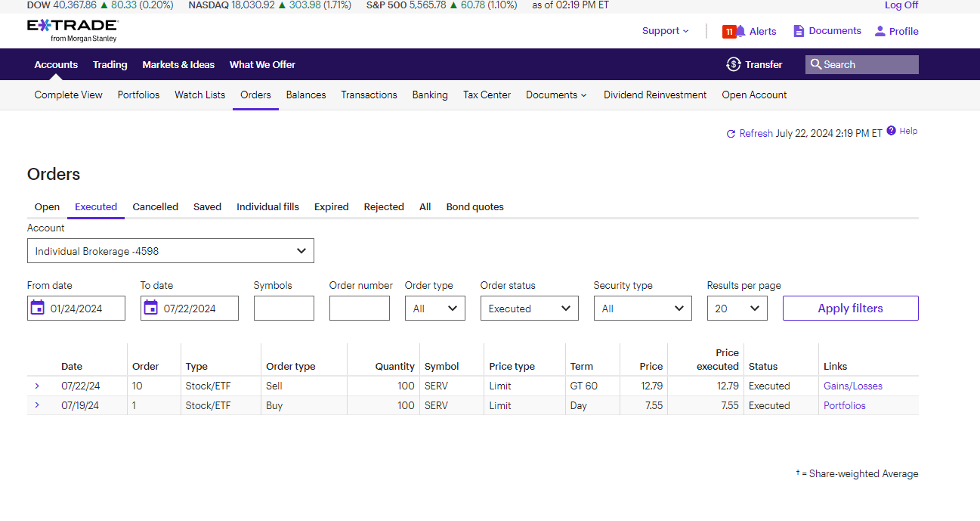980x521 pixels.
Task: Open the Results per page dropdown
Action: [x=737, y=309]
